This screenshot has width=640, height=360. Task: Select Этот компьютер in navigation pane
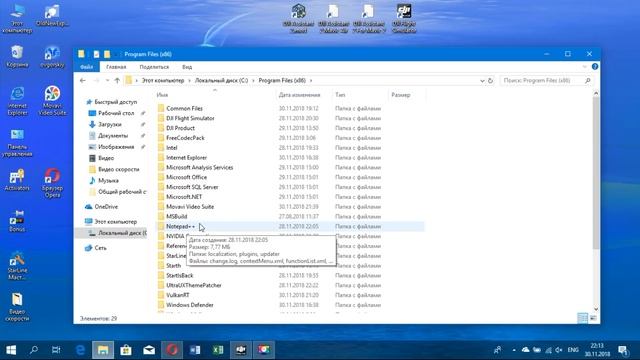116,222
